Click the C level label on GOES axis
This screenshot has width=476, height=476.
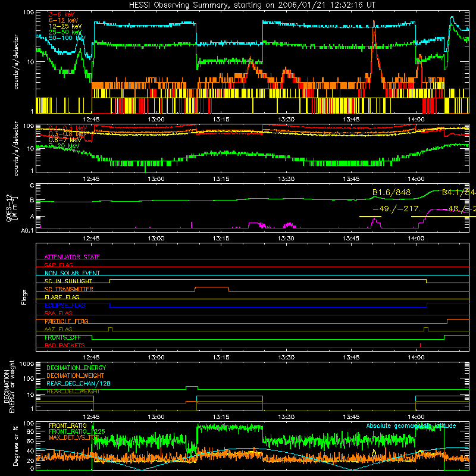pos(32,186)
